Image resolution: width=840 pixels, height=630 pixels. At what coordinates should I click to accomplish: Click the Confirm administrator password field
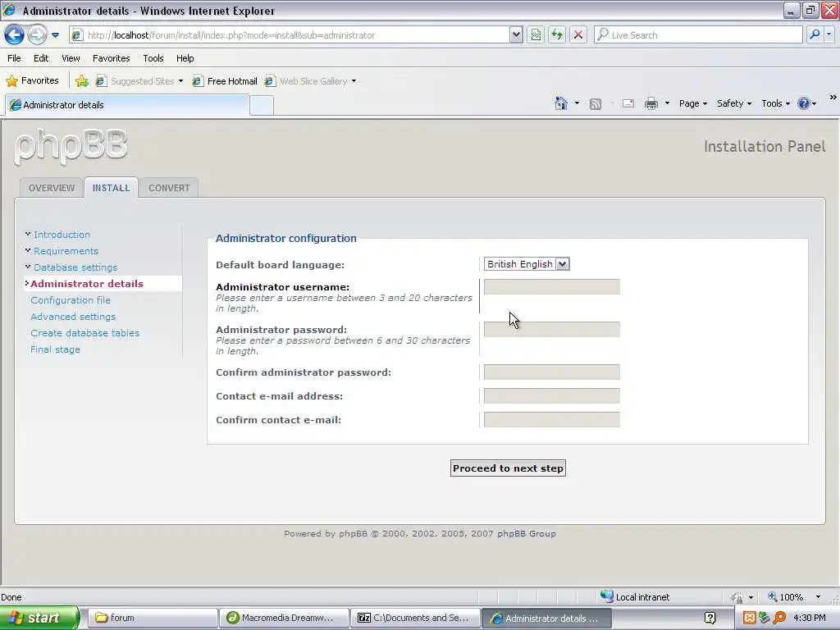[x=552, y=372]
